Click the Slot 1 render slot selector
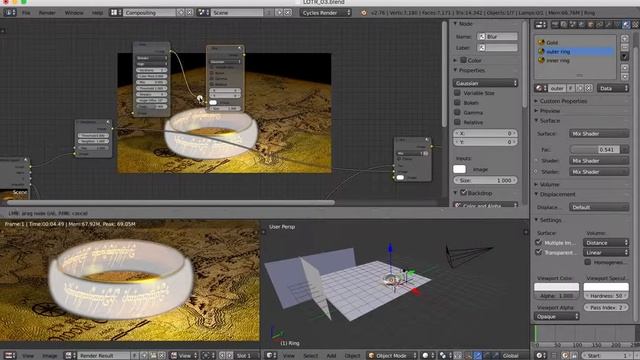 tap(247, 356)
